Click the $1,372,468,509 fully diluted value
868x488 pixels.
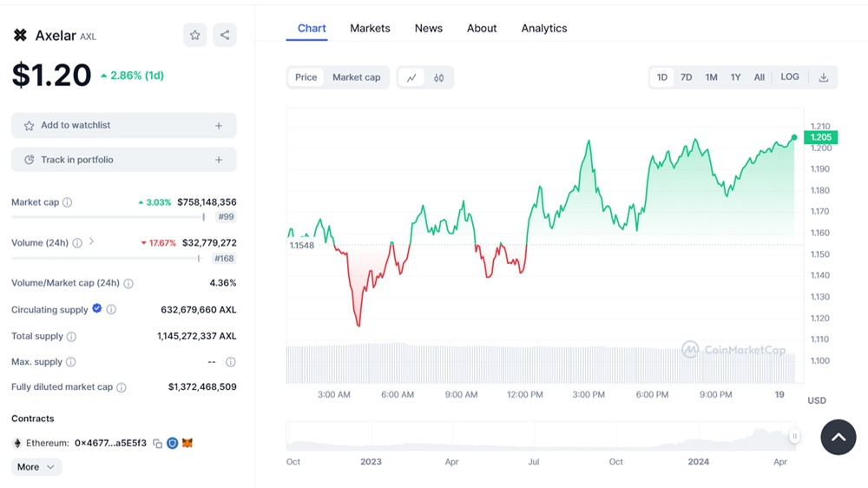202,386
